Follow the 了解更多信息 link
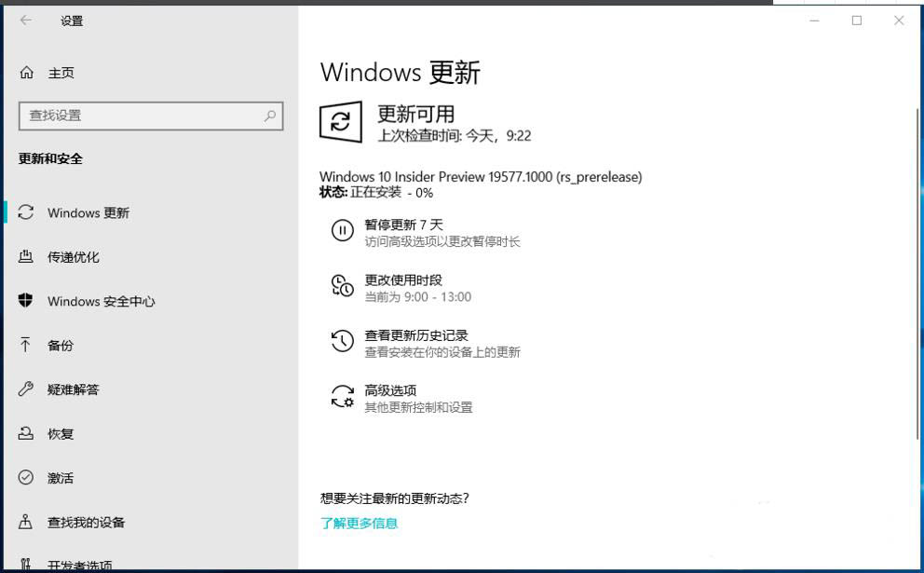The width and height of the screenshot is (924, 573). click(x=360, y=523)
